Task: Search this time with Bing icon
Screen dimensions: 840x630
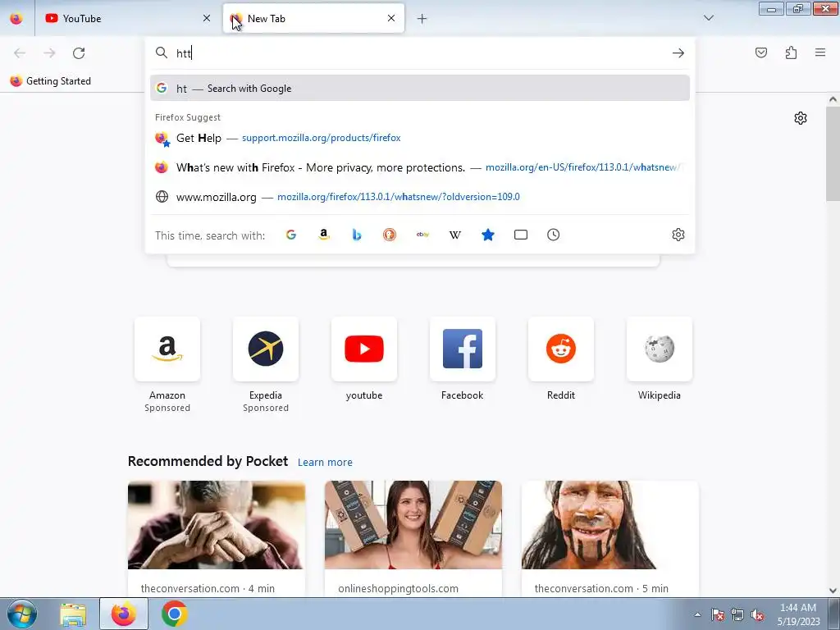Action: 357,235
